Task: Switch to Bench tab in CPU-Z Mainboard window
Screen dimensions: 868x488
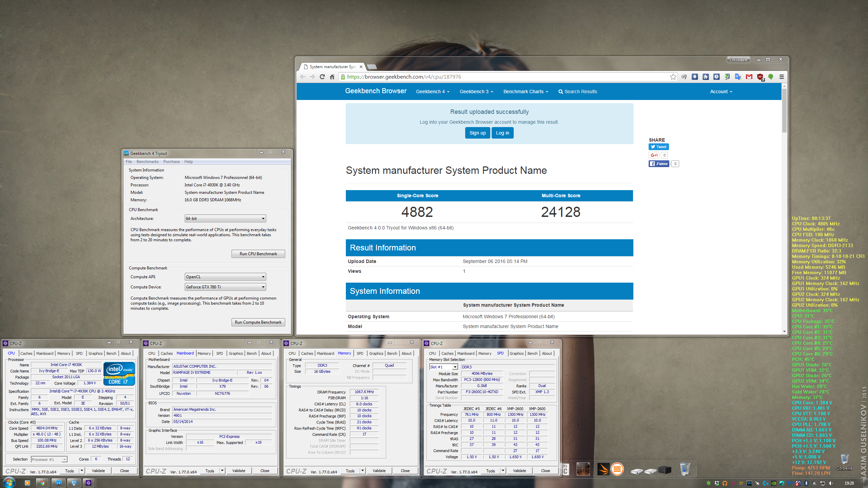Action: (252, 353)
